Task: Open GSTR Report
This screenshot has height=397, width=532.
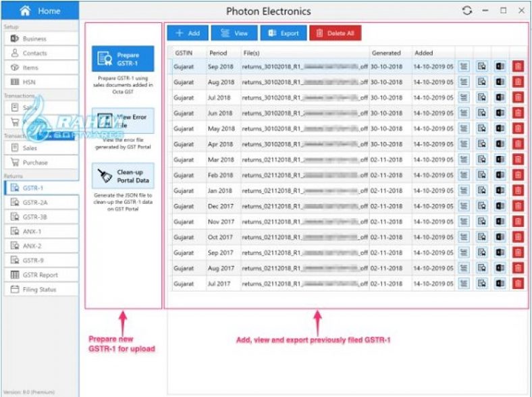Action: [x=41, y=275]
